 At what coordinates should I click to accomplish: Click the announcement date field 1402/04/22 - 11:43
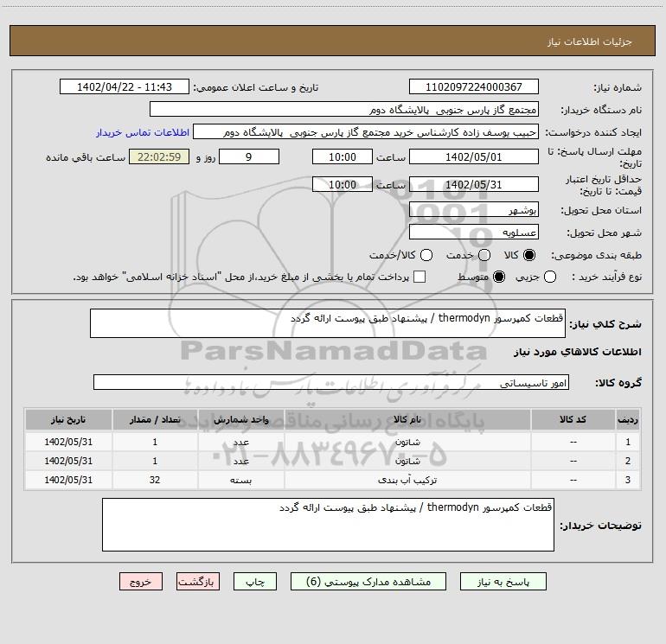coord(125,87)
